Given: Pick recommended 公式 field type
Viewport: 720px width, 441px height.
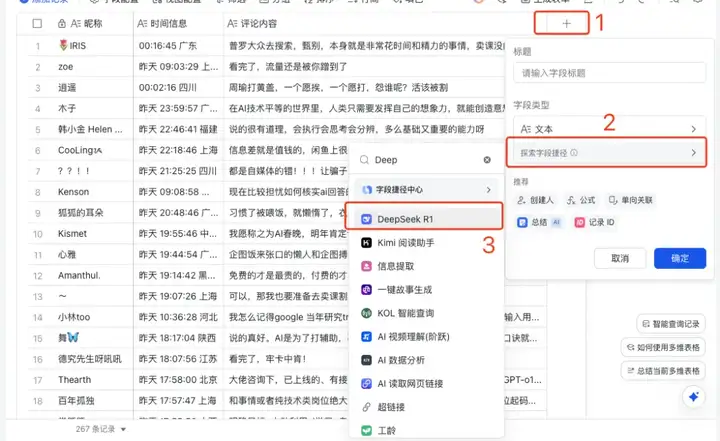Looking at the screenshot, I should point(581,200).
